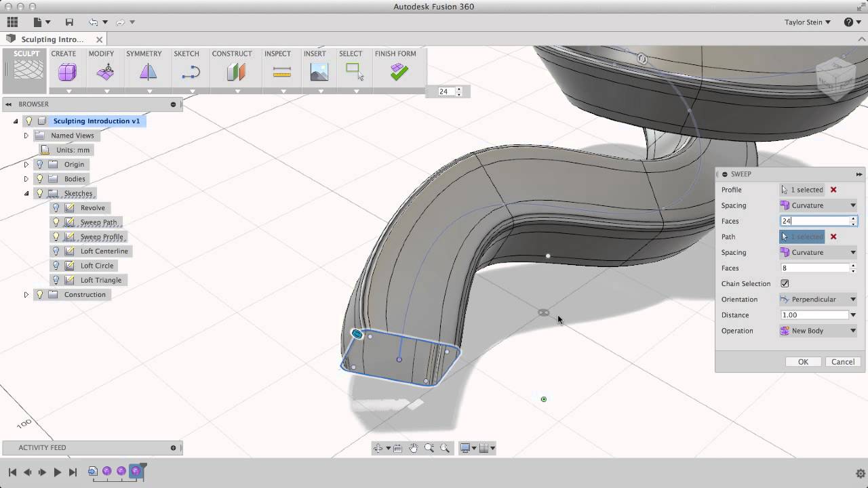868x488 pixels.
Task: Expand the Named Views tree node
Action: [x=26, y=136]
